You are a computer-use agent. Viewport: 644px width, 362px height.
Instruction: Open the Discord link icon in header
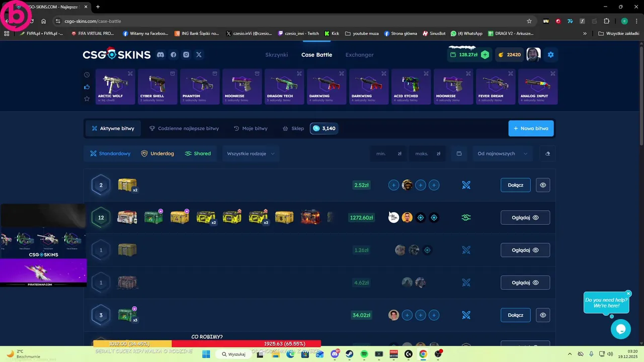coord(160,54)
